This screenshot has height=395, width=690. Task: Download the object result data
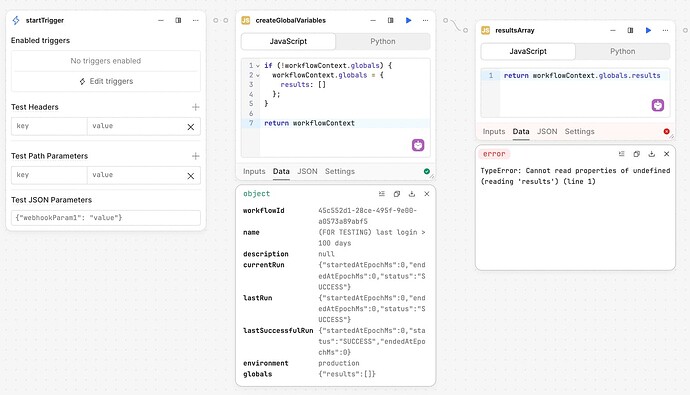(x=411, y=194)
